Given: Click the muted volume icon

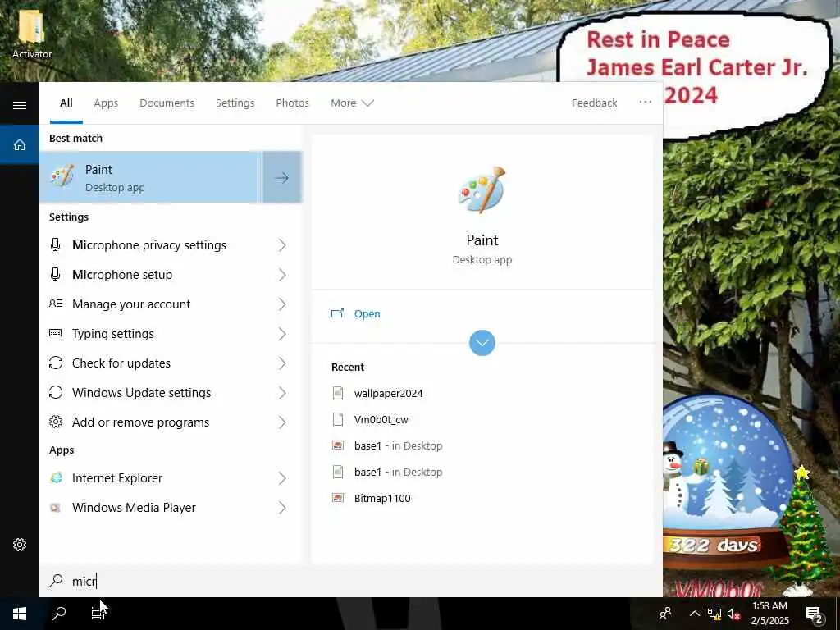Looking at the screenshot, I should pyautogui.click(x=733, y=614).
